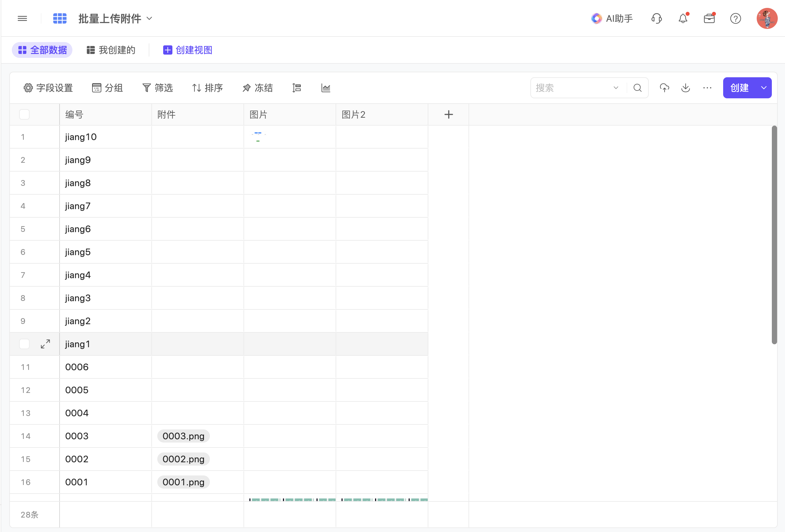Open help question mark

(735, 18)
